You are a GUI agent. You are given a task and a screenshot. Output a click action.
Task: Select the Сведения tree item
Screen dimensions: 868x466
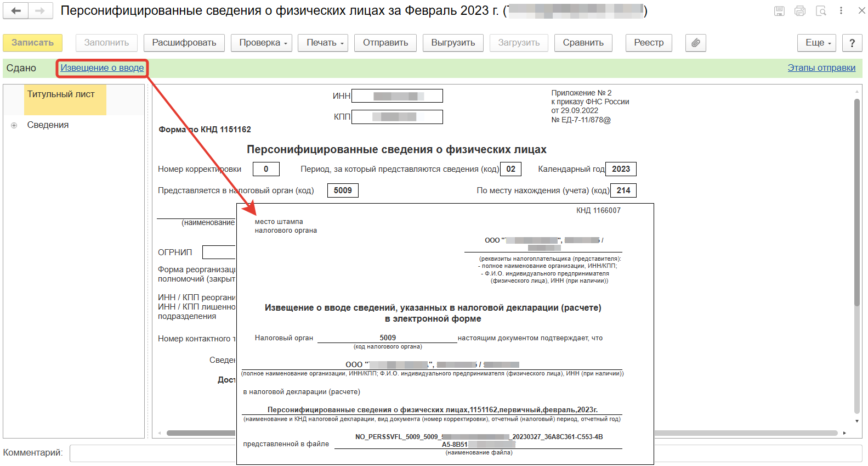[x=48, y=125]
